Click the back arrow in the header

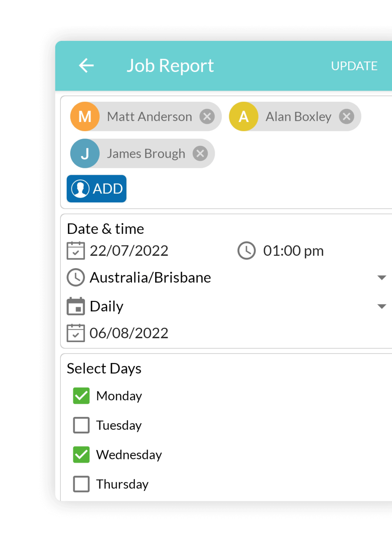[x=86, y=66]
